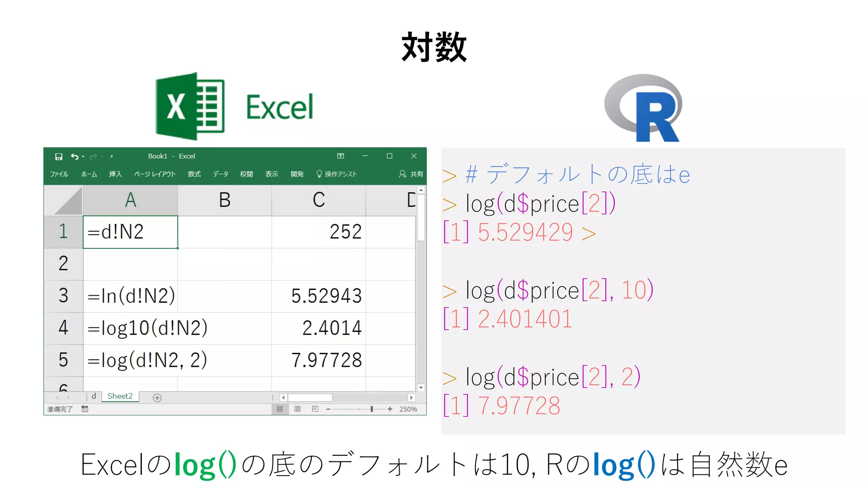Click the zoom out minus button
Image resolution: width=868 pixels, height=488 pixels.
click(328, 409)
